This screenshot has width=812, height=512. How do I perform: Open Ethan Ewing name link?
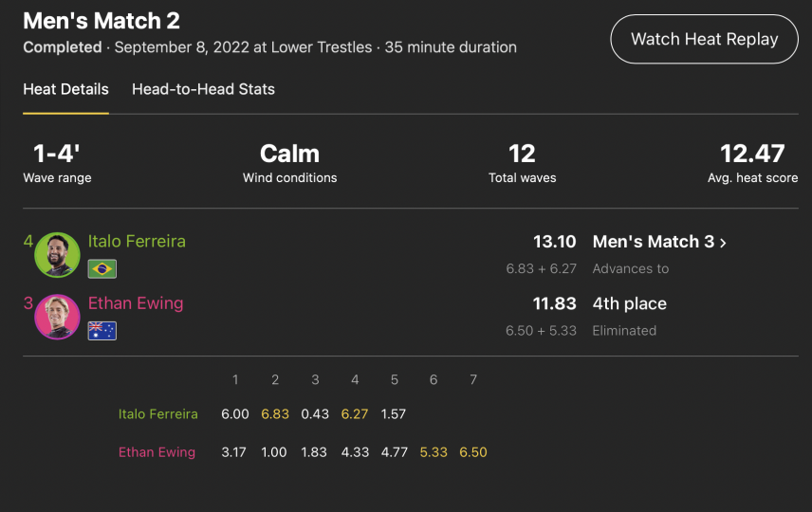click(136, 303)
